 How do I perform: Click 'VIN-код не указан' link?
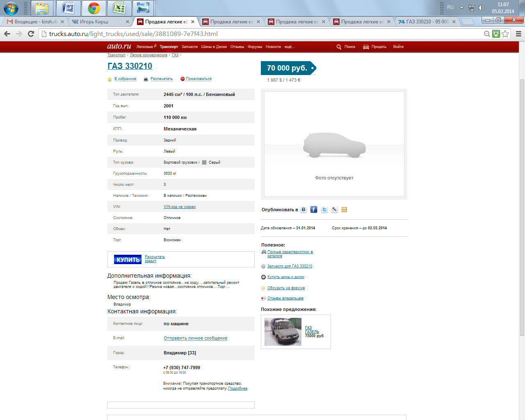coord(180,207)
